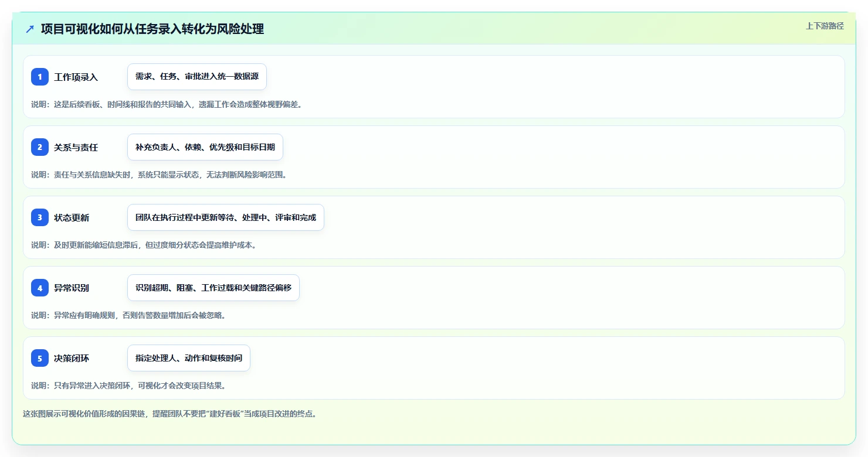Screen dimensions: 868x457
Task: Click the step 4 number badge
Action: [x=40, y=288]
